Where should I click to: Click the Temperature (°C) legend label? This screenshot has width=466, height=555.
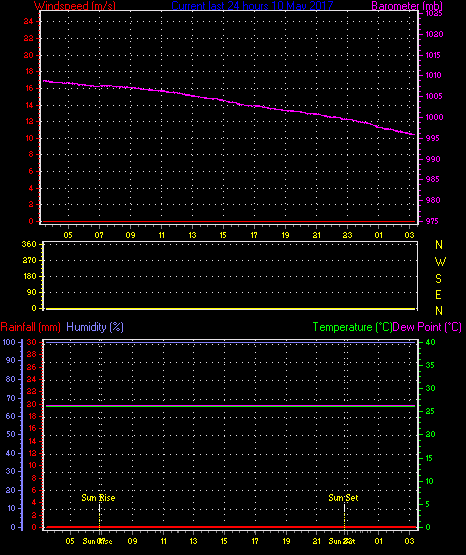tap(352, 327)
